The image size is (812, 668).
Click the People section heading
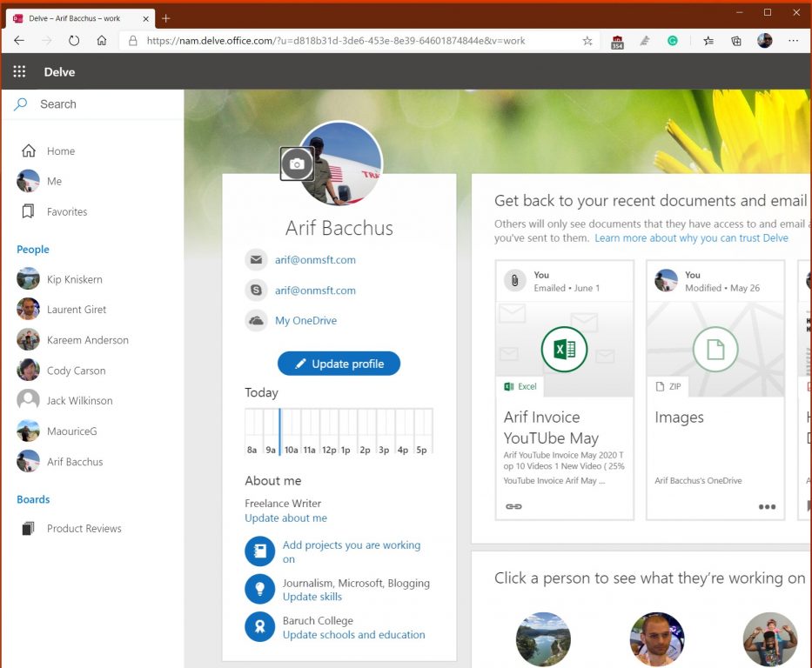click(x=32, y=249)
